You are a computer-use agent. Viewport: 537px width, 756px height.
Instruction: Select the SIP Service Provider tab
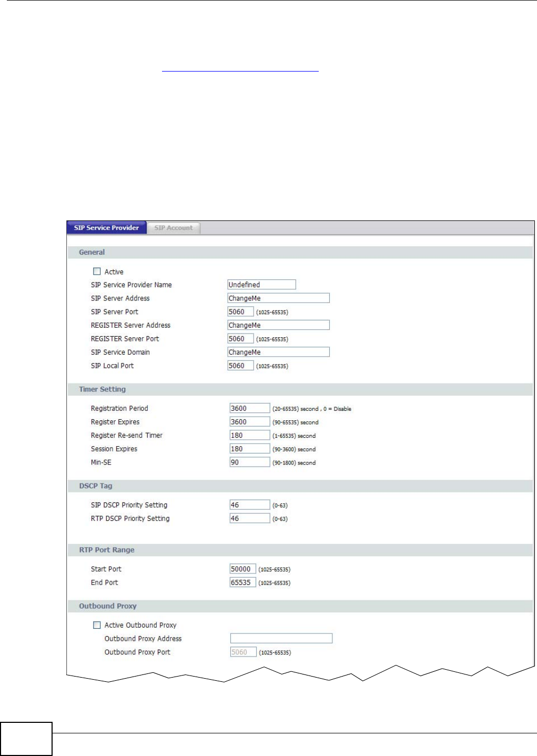pos(106,228)
